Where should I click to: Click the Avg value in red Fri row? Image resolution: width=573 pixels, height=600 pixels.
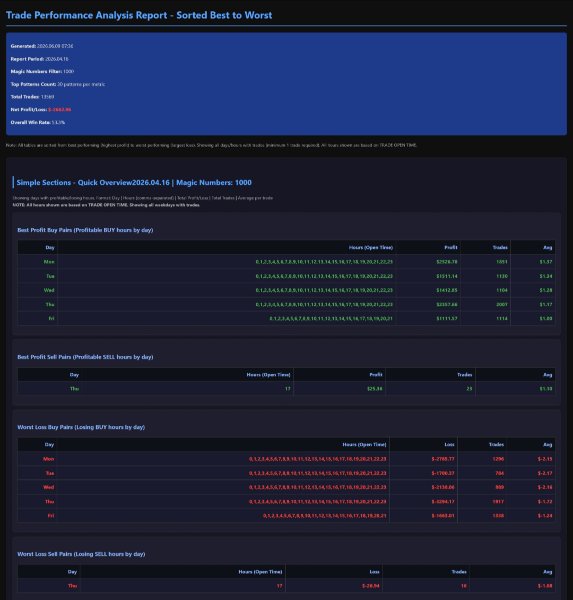545,515
